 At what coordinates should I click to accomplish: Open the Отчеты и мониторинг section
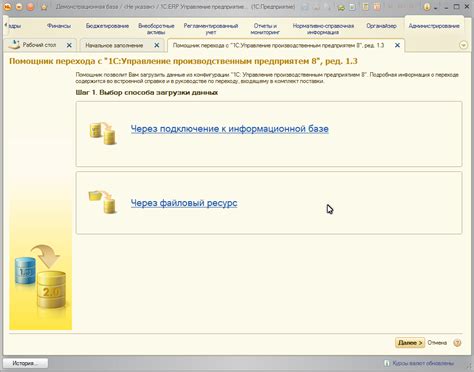(x=265, y=29)
